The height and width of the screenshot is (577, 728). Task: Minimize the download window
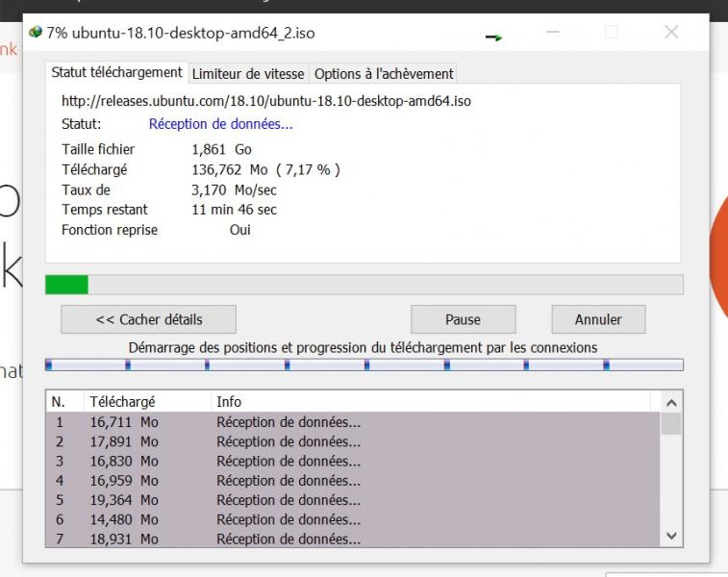tap(553, 32)
